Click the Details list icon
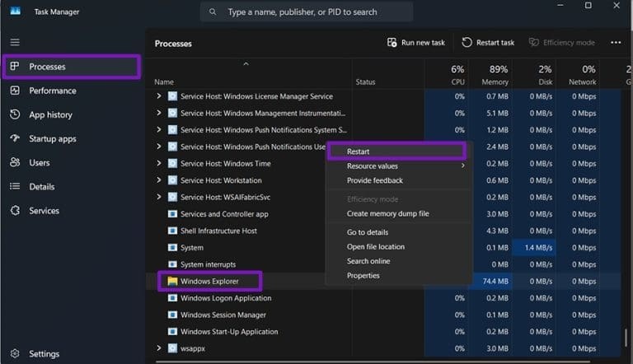Screen dimensions: 633x364 [x=15, y=186]
